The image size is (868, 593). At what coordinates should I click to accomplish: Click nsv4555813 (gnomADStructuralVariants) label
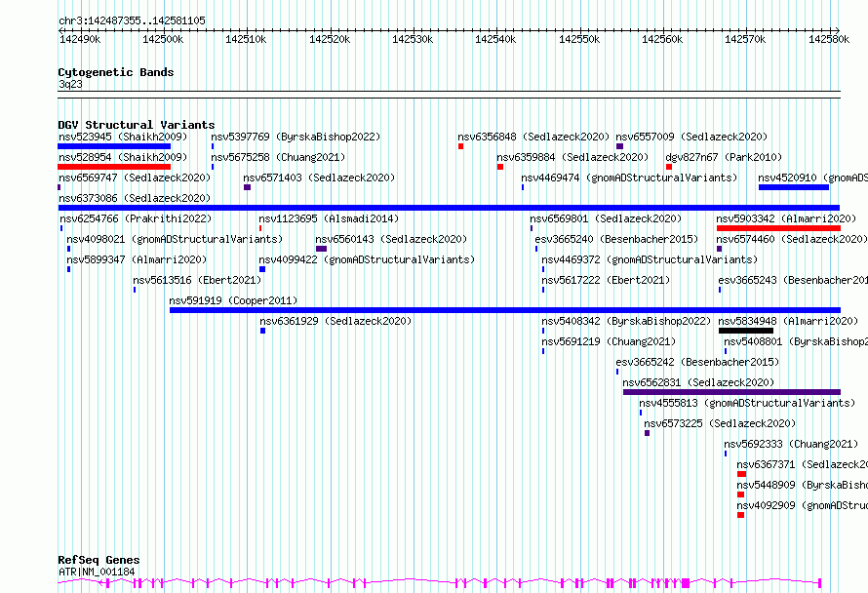[747, 403]
